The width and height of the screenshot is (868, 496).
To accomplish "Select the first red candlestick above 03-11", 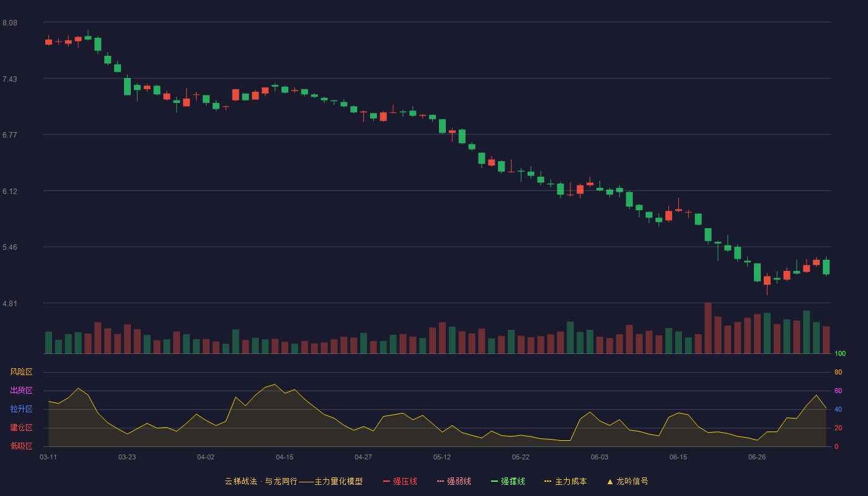I will point(48,42).
